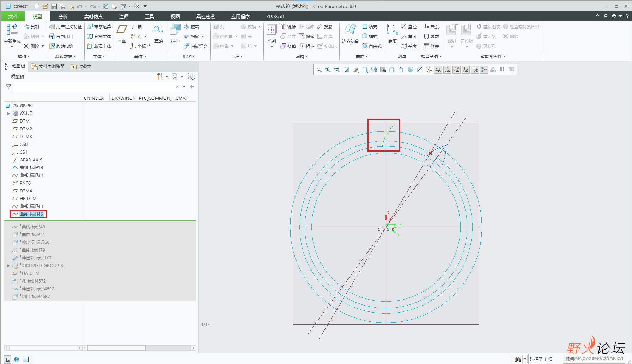Toggle axis display in graphics toolbar
This screenshot has width=632, height=364.
tap(447, 70)
